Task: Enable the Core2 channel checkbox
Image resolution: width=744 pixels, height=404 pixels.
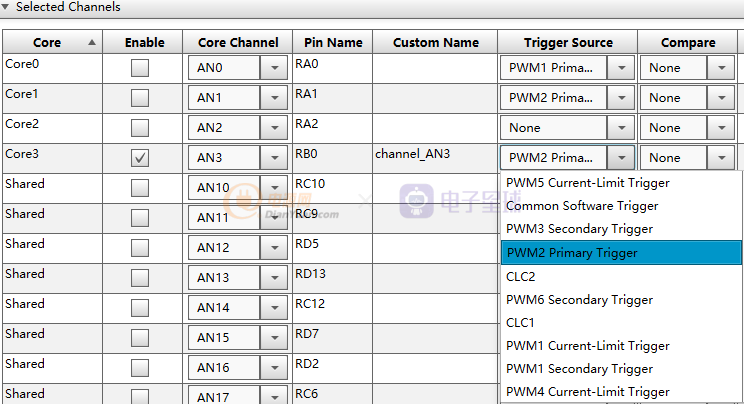Action: (x=140, y=128)
